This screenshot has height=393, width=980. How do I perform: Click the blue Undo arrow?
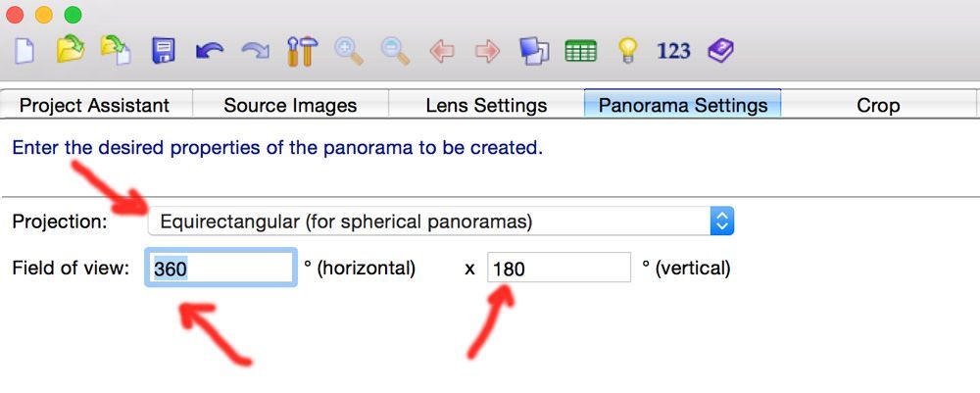pyautogui.click(x=210, y=51)
